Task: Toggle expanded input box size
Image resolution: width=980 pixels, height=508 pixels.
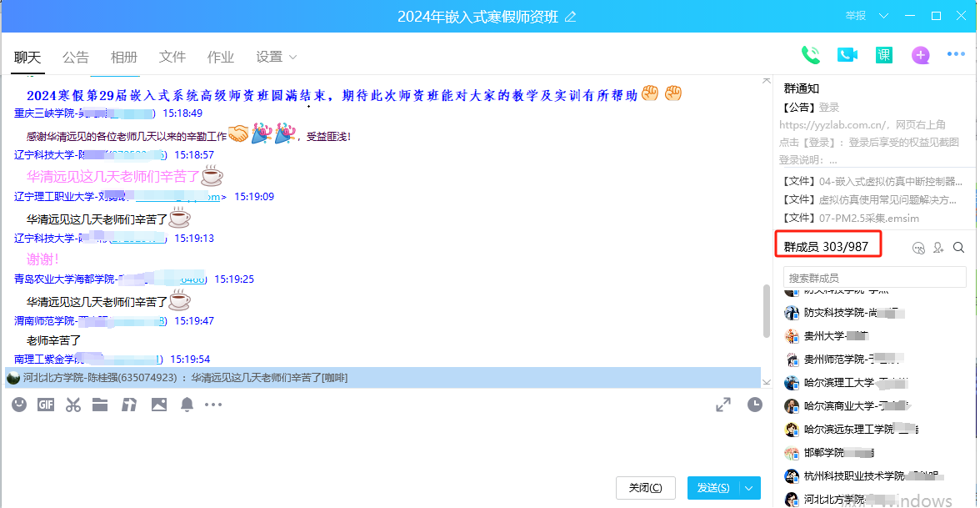Action: [723, 405]
